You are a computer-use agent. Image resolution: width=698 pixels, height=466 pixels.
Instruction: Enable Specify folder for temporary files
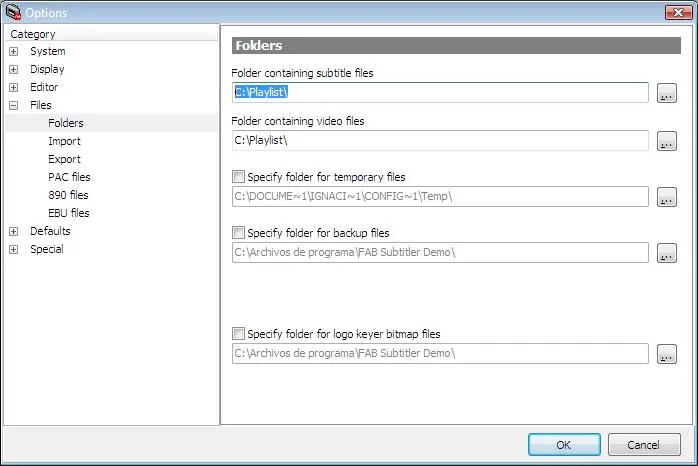point(238,177)
